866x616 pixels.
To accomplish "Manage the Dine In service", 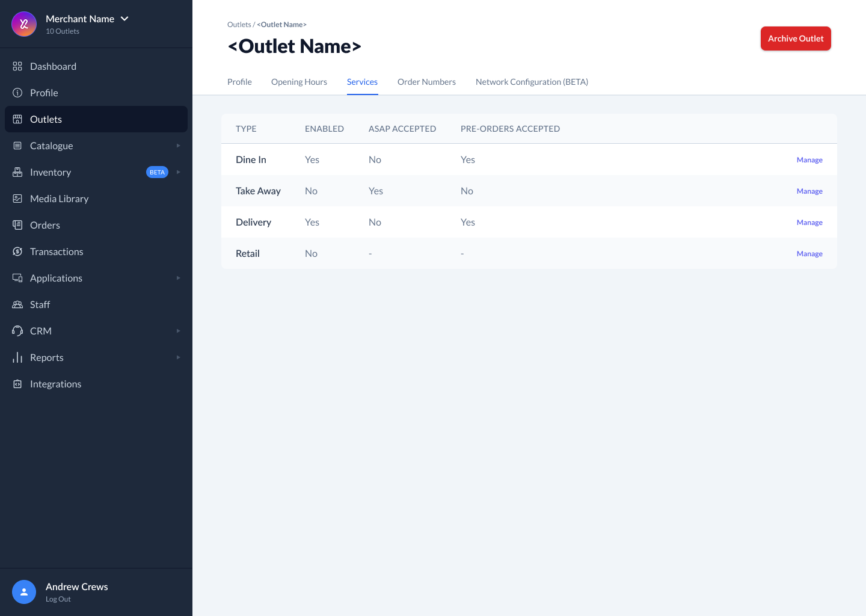I will [x=809, y=160].
